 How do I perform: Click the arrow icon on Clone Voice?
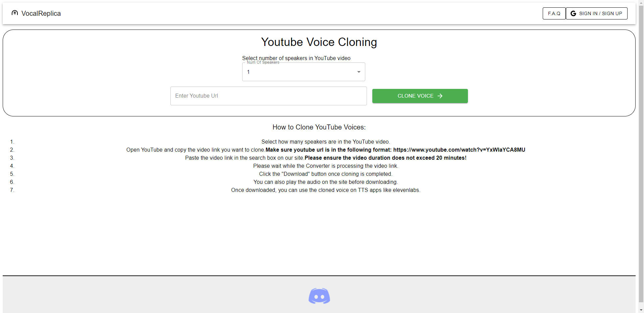click(x=440, y=96)
